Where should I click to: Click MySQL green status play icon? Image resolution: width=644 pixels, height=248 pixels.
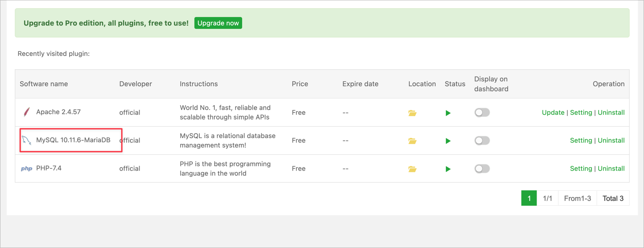coord(448,141)
